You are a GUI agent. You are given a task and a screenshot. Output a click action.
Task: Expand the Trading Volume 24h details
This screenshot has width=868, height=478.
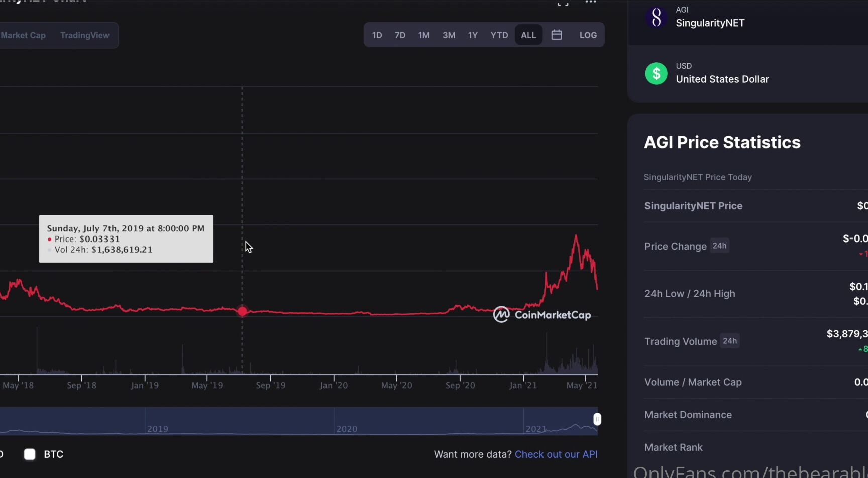730,341
